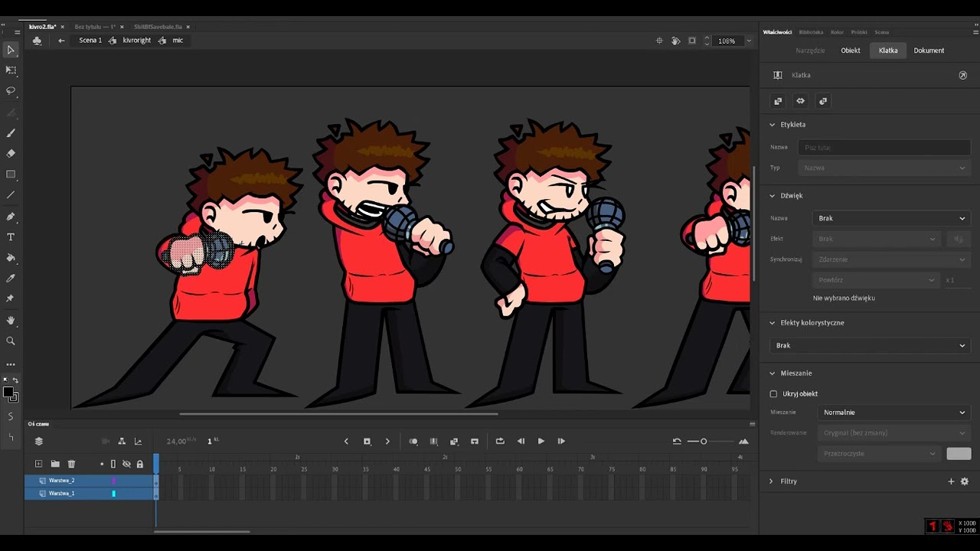Collapse the Etykieta section
The height and width of the screenshot is (551, 980).
(772, 124)
